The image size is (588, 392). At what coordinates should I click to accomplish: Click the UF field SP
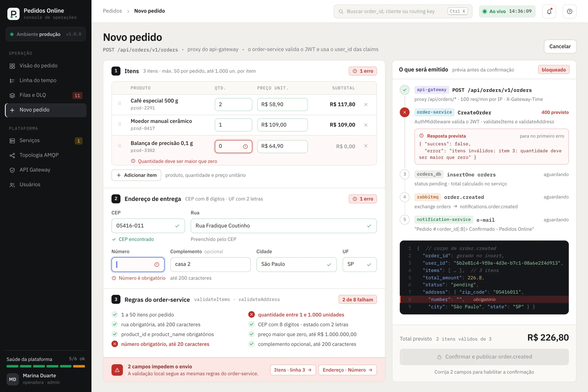tap(359, 265)
